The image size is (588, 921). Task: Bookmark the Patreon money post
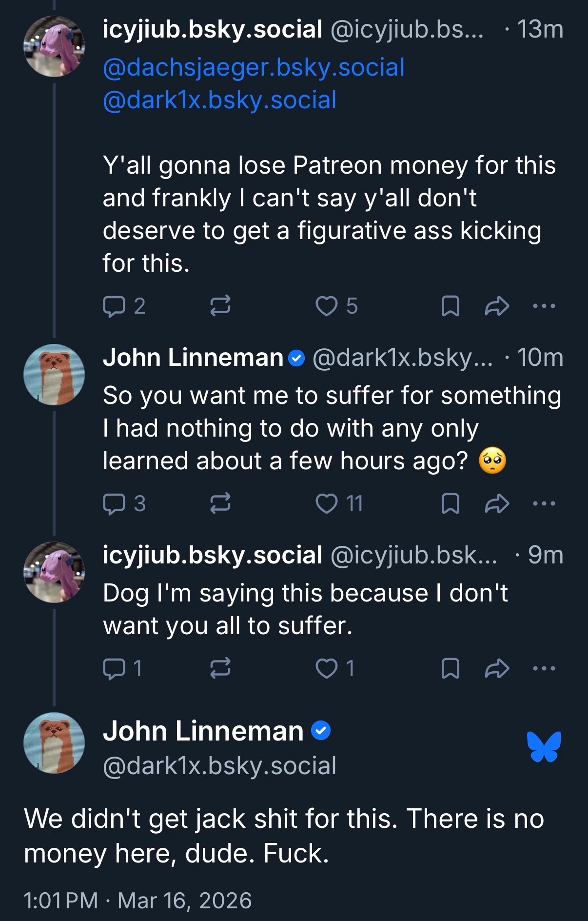click(450, 306)
